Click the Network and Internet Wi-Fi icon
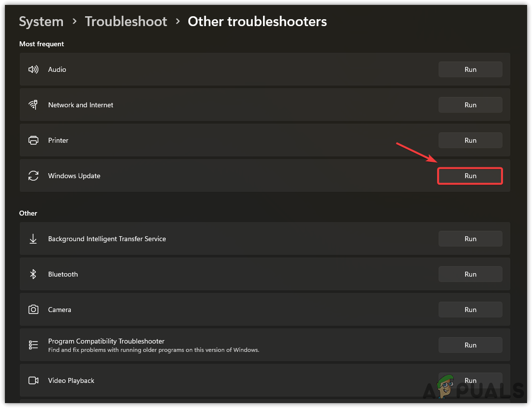 pyautogui.click(x=33, y=105)
